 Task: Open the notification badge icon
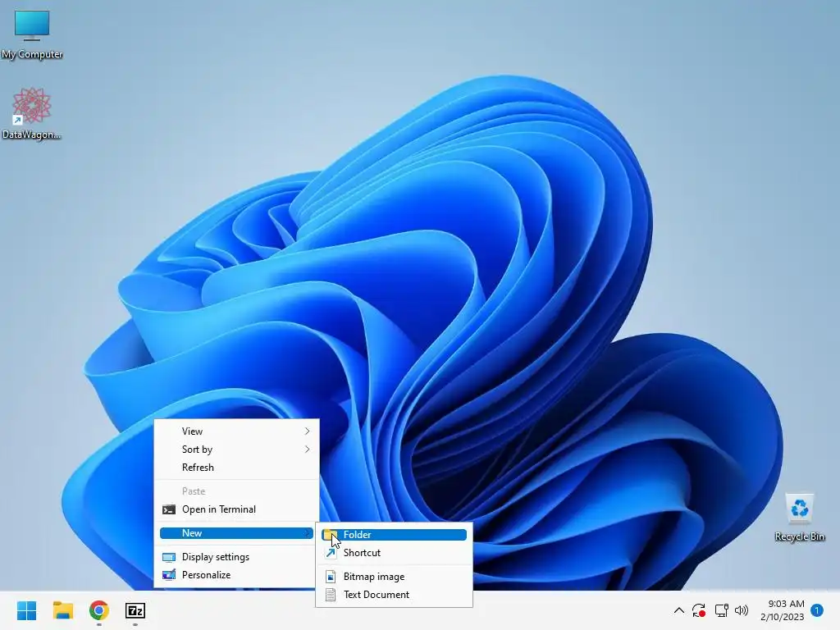[817, 610]
